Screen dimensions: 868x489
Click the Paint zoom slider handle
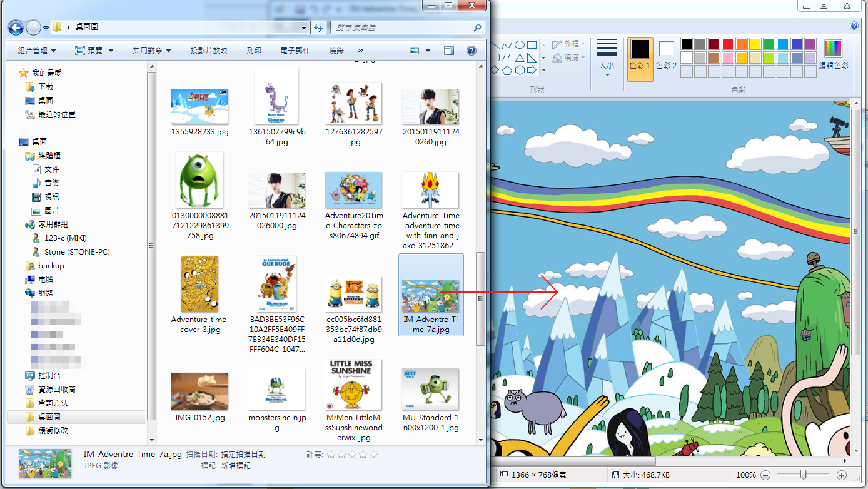(803, 475)
